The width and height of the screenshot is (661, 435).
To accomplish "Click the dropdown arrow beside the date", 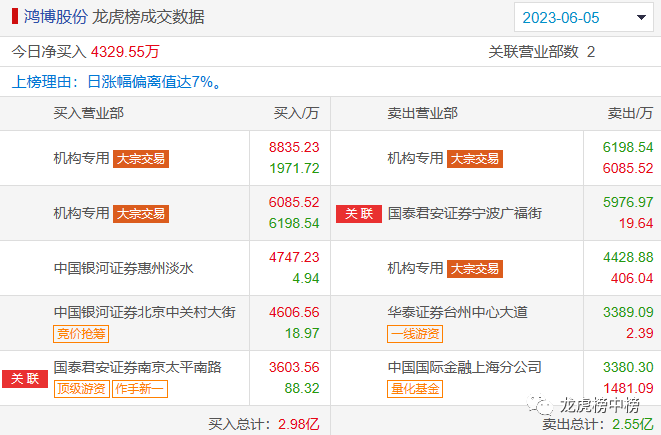I will 639,18.
